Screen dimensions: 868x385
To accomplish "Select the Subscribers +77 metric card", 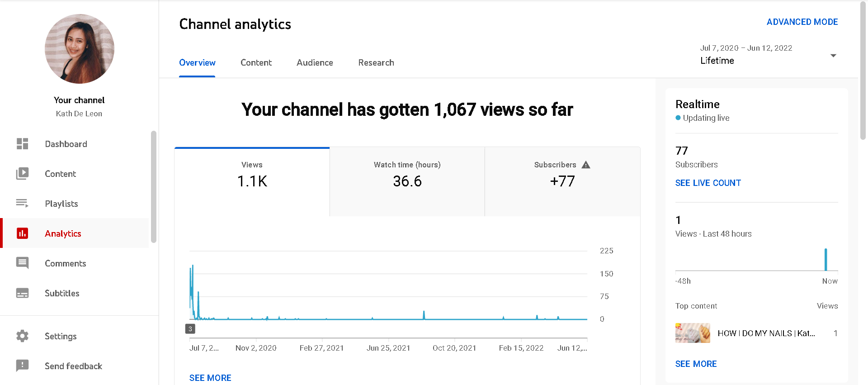I will (562, 181).
